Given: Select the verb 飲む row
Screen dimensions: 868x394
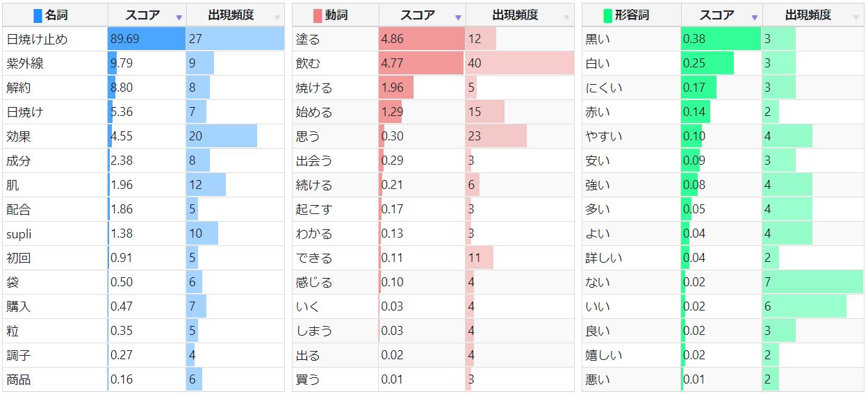Looking at the screenshot, I should (x=433, y=63).
